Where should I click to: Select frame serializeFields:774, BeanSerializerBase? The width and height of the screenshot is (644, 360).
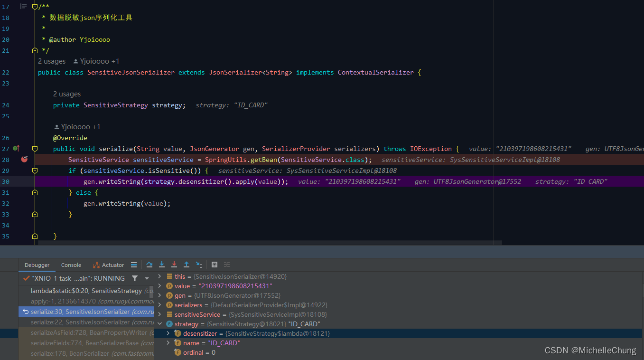pyautogui.click(x=86, y=343)
